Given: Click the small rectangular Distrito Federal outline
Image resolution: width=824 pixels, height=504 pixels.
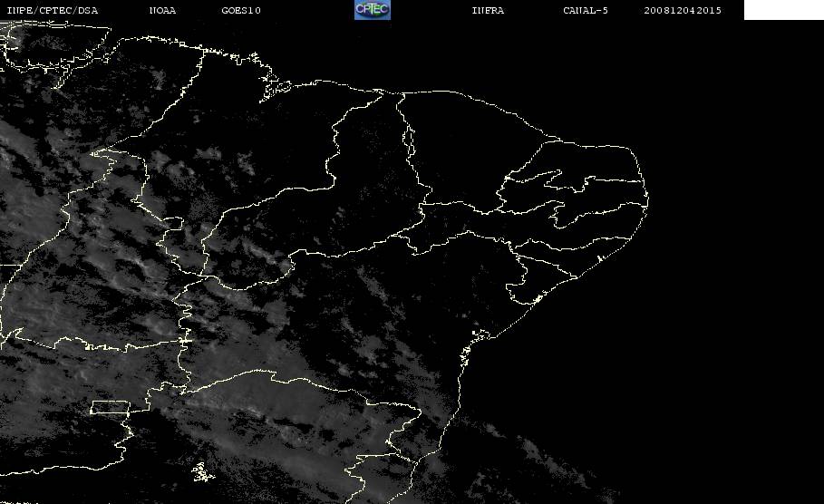Looking at the screenshot, I should (x=110, y=408).
